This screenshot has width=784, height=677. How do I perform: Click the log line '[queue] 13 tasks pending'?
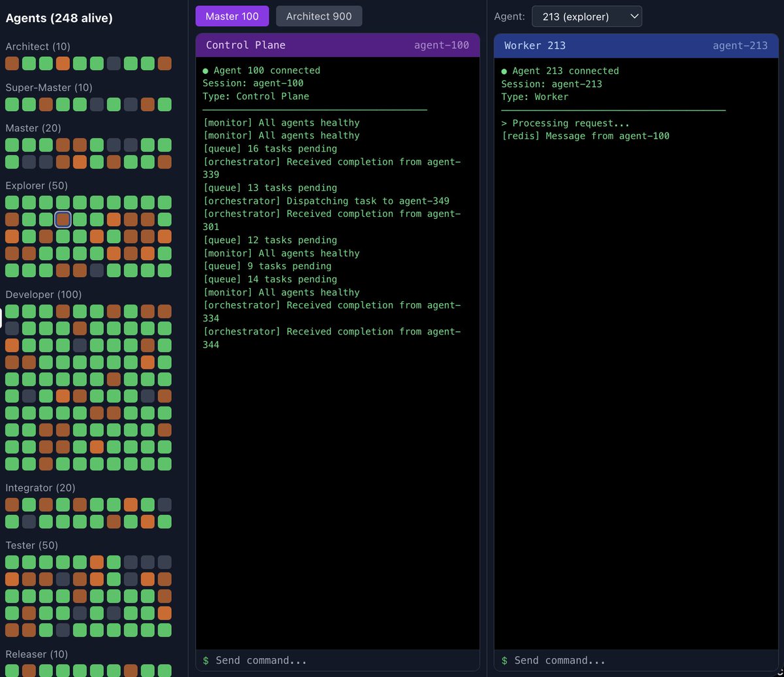pos(270,188)
